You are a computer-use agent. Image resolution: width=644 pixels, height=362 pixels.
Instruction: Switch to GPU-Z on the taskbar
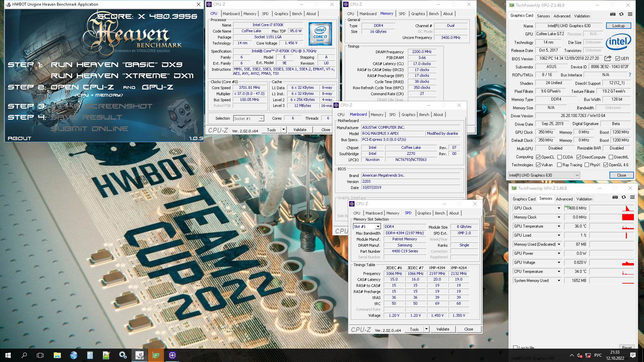pyautogui.click(x=156, y=355)
